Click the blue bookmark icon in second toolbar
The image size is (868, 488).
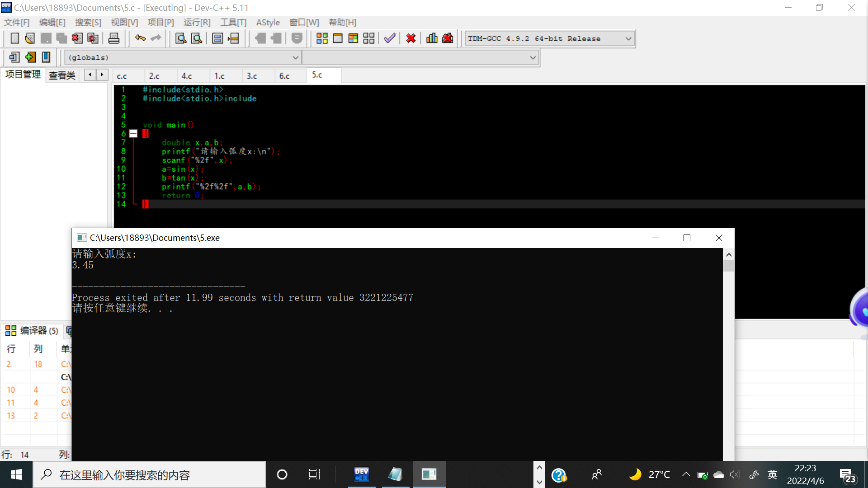click(x=46, y=57)
